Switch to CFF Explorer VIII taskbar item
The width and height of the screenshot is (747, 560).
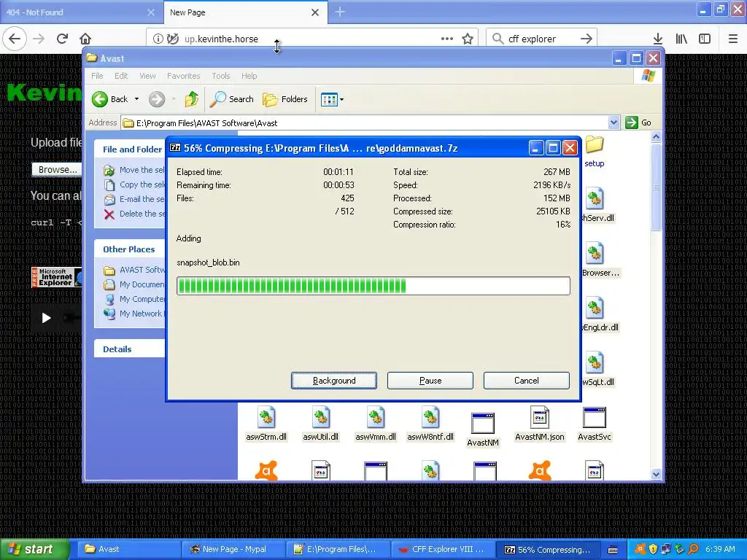pyautogui.click(x=443, y=549)
